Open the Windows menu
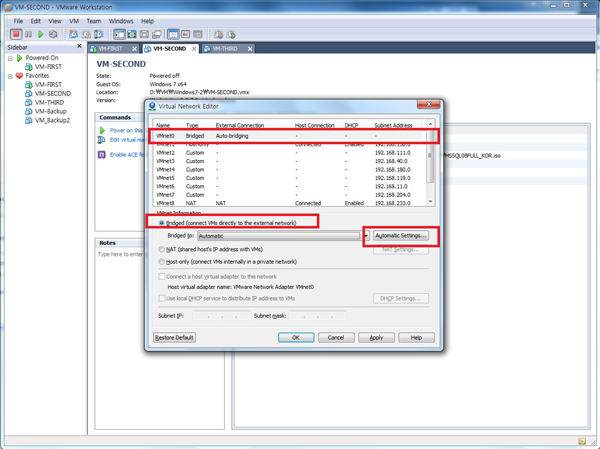This screenshot has width=600, height=449. tap(121, 21)
